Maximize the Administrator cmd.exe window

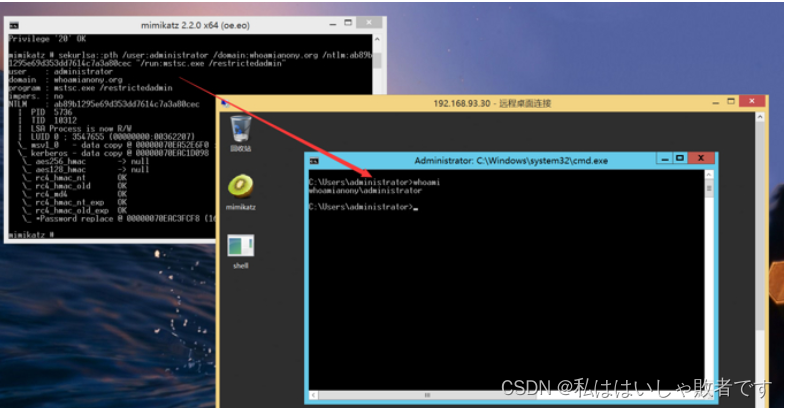680,158
